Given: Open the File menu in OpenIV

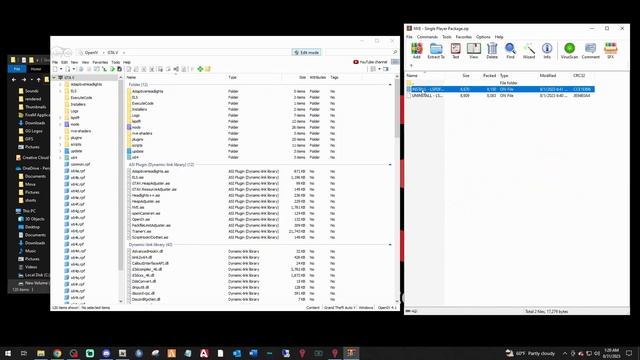Looking at the screenshot, I should (x=55, y=62).
